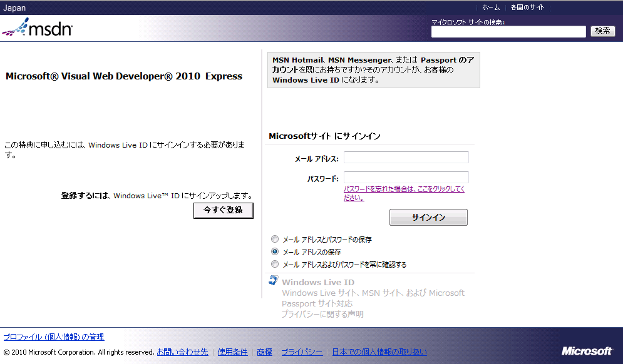
Task: Open プロファイル (個人情報) の管理 link
Action: [x=54, y=337]
